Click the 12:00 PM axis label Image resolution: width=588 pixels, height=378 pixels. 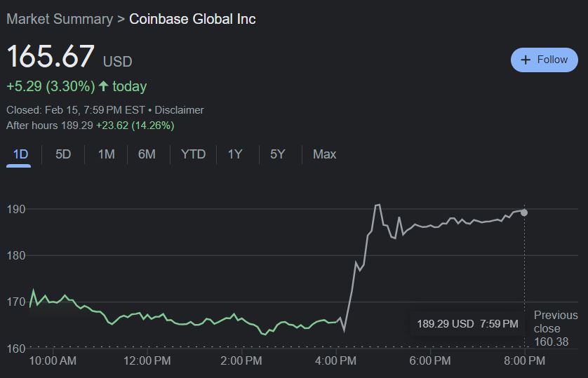(147, 360)
